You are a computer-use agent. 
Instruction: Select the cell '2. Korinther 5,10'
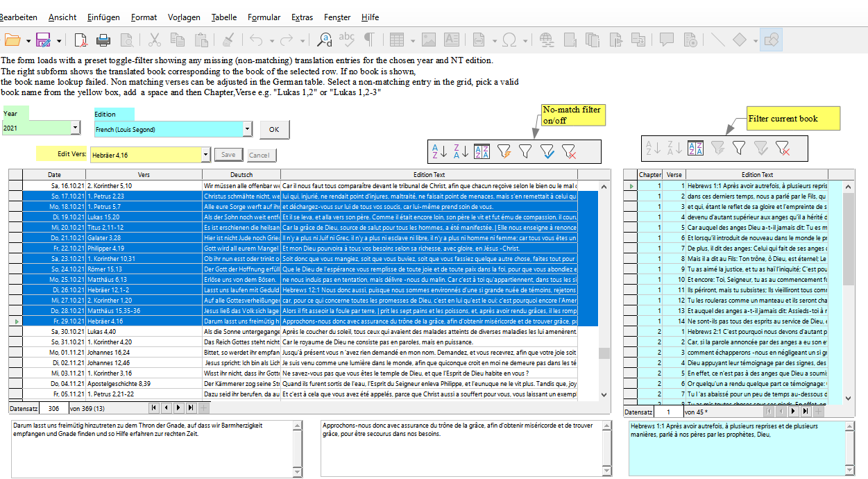[144, 186]
